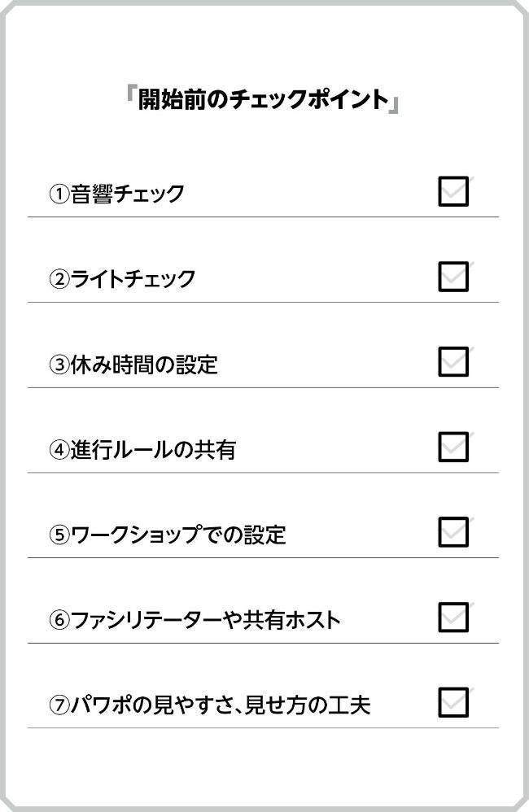Click the ⑥ファシリテーターや共有ホスト label
Viewport: 529px width, 812px height.
coord(195,619)
